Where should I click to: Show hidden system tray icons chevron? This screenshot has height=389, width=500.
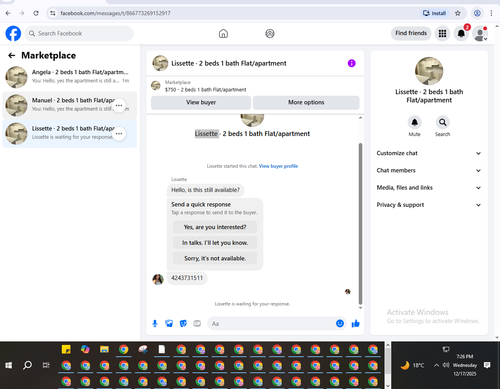436,365
